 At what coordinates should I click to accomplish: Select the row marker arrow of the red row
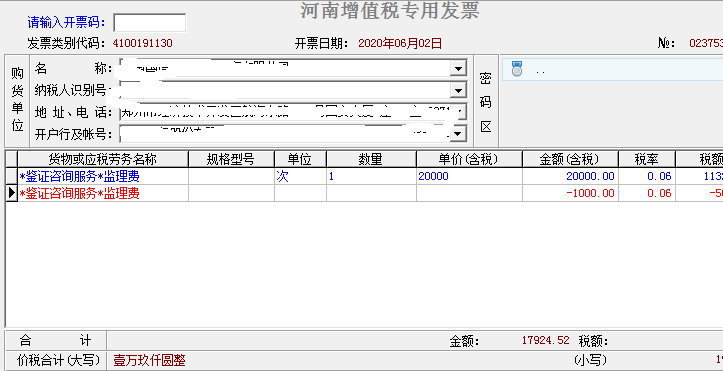pos(12,193)
